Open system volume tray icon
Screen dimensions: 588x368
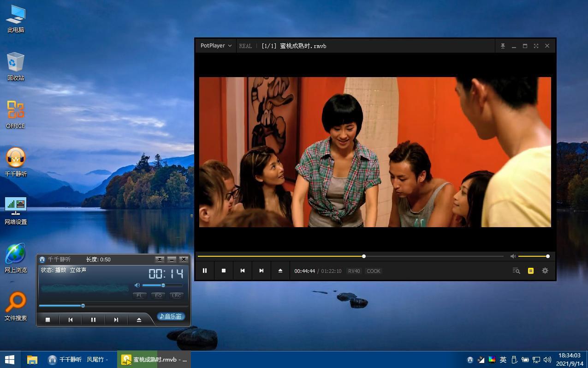(547, 360)
